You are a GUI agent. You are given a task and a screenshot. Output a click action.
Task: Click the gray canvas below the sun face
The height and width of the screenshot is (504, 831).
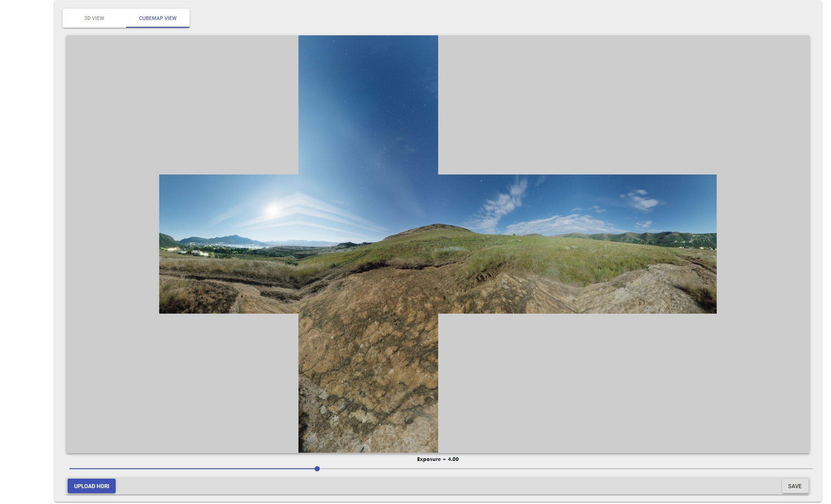pos(181,383)
